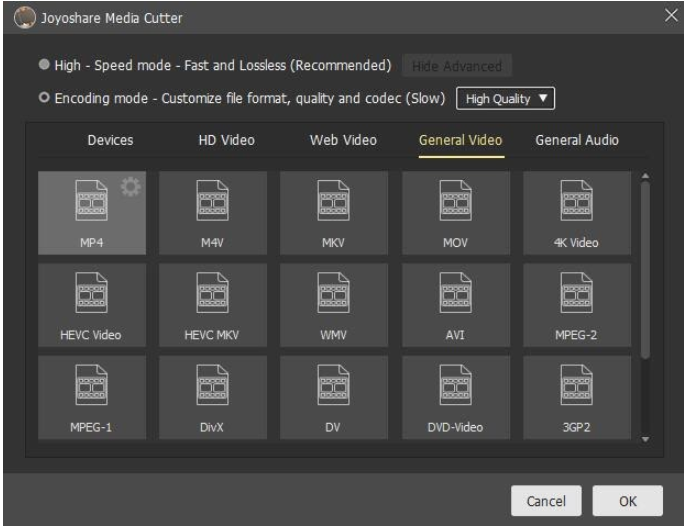Click the Joyoshare Media Cutter logo

24,17
